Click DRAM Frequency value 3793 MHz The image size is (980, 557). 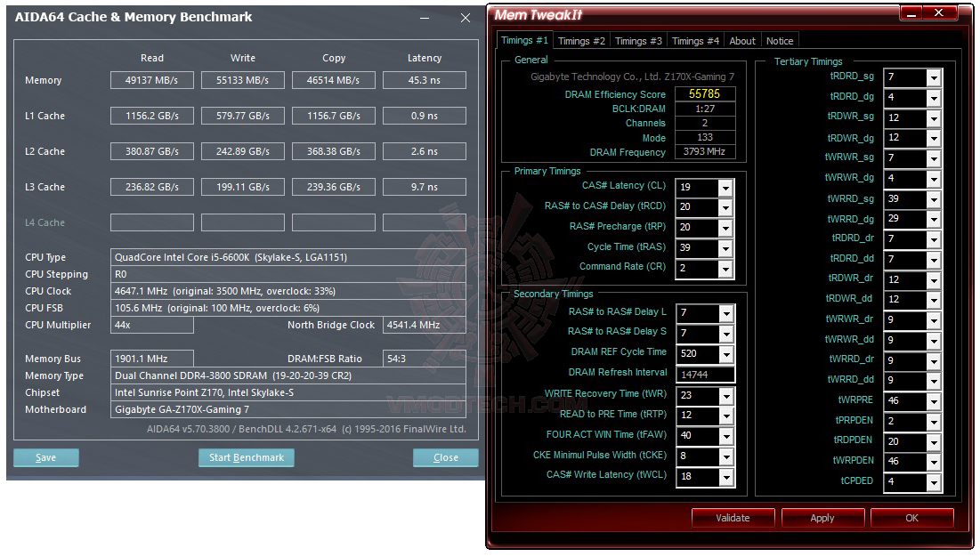click(x=704, y=152)
